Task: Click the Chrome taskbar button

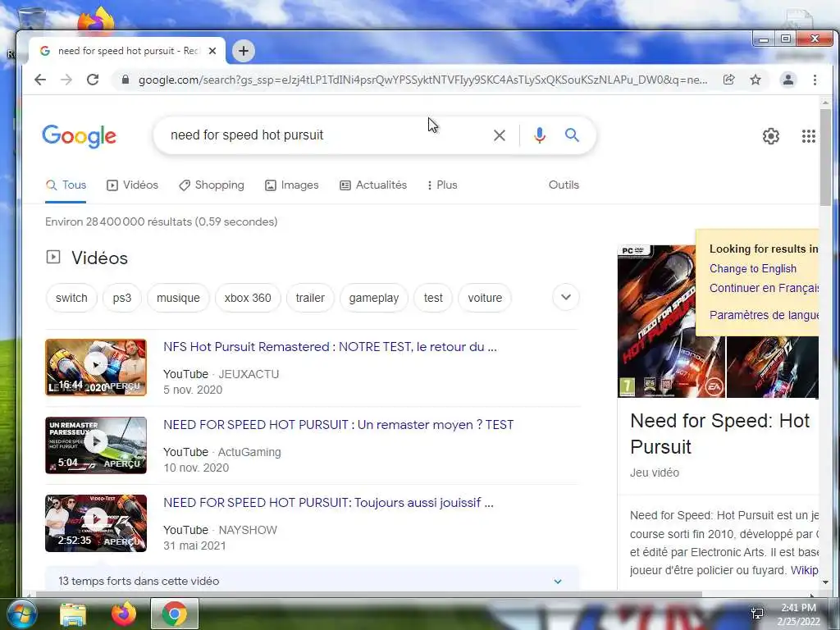Action: pos(175,614)
